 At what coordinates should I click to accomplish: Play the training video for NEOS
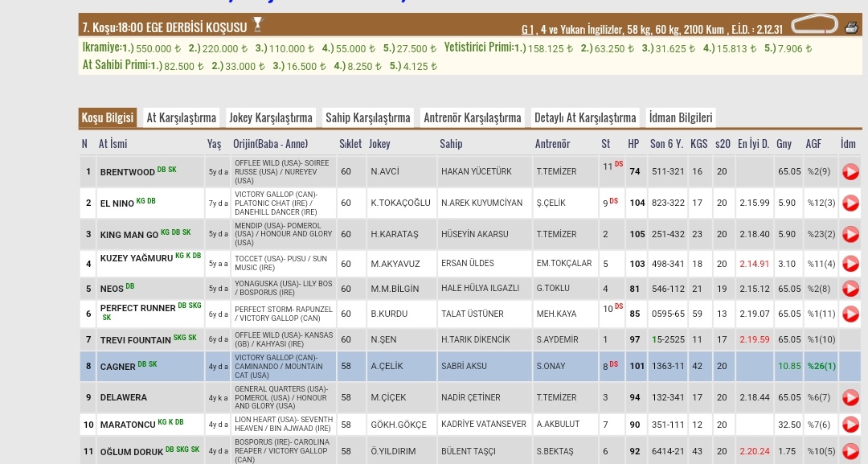point(850,289)
